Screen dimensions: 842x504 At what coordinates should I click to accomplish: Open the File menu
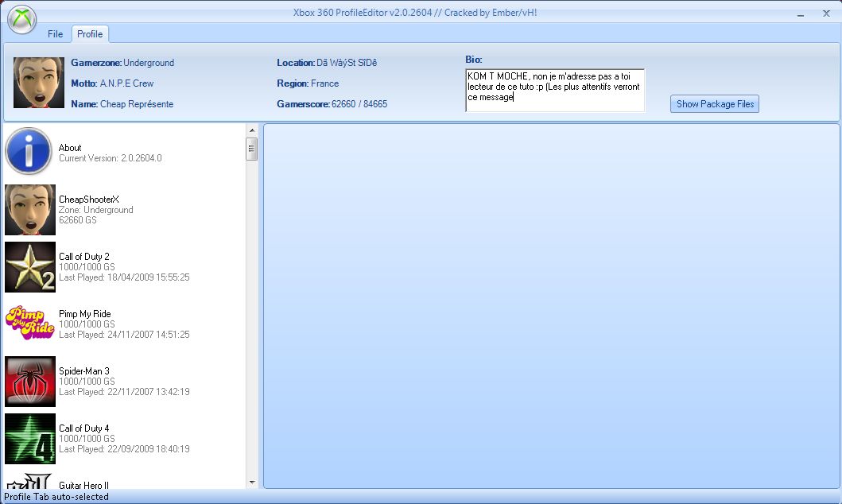[55, 34]
